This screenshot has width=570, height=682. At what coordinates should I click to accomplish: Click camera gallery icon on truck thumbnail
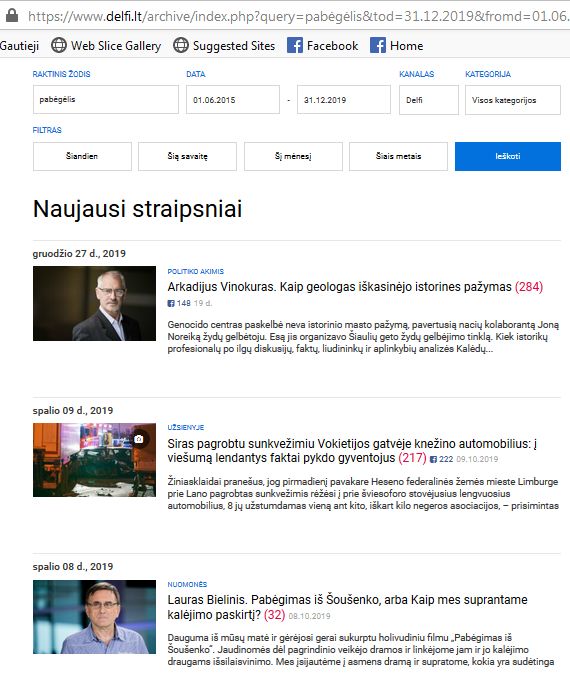(139, 439)
